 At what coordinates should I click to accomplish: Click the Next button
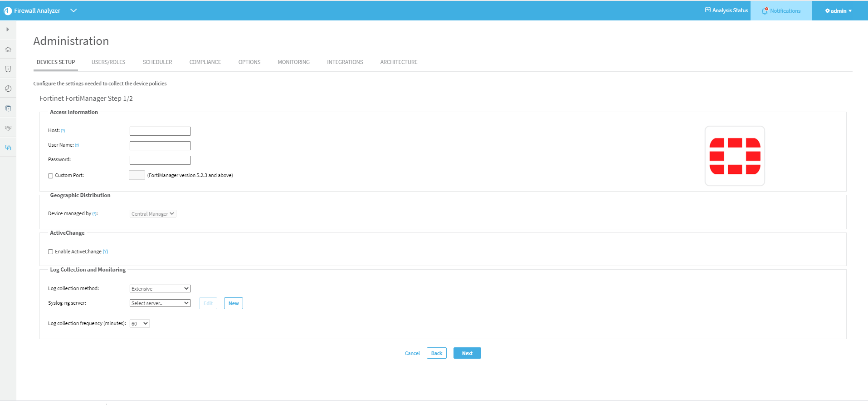click(x=467, y=353)
